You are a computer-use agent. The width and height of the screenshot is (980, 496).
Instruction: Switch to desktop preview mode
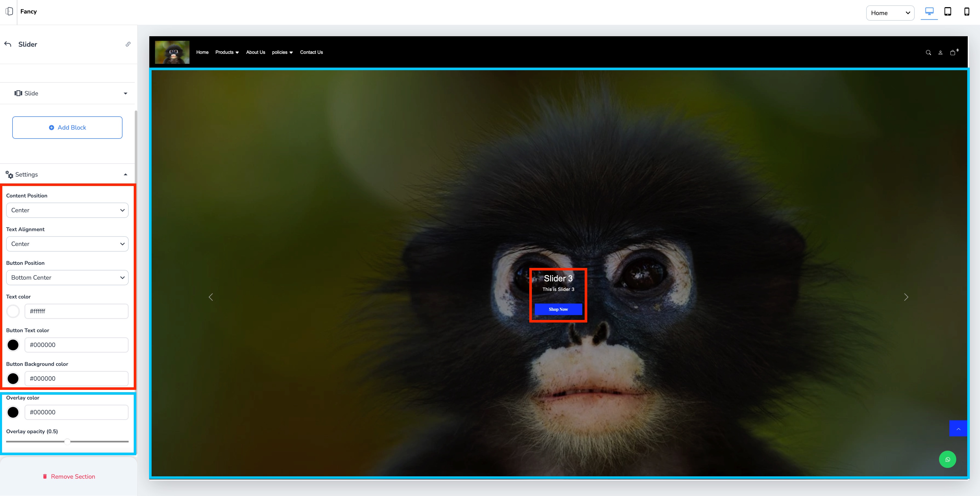click(x=929, y=12)
